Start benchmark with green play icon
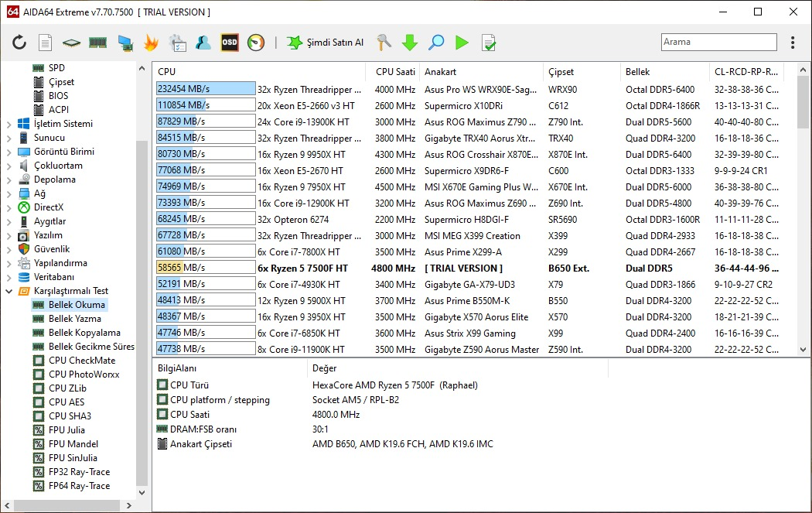Image resolution: width=812 pixels, height=513 pixels. point(462,43)
